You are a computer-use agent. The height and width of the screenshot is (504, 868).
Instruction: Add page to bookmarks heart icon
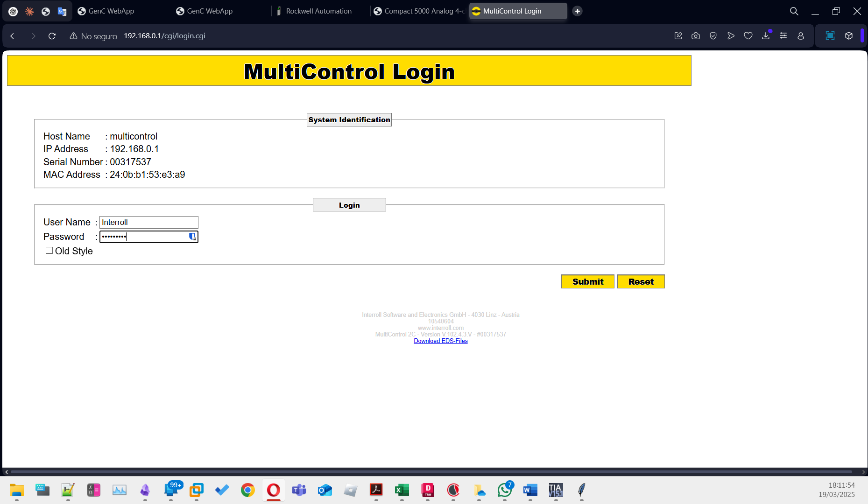click(748, 36)
